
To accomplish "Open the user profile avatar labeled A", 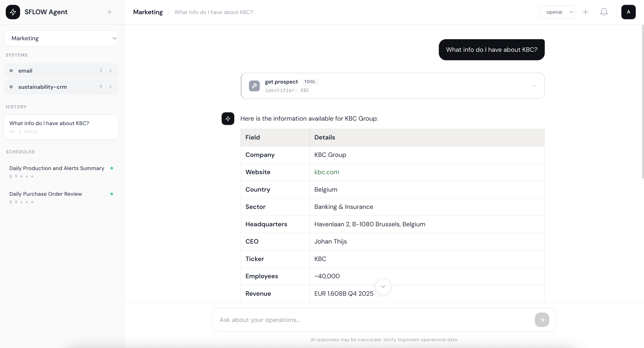I will (x=628, y=12).
